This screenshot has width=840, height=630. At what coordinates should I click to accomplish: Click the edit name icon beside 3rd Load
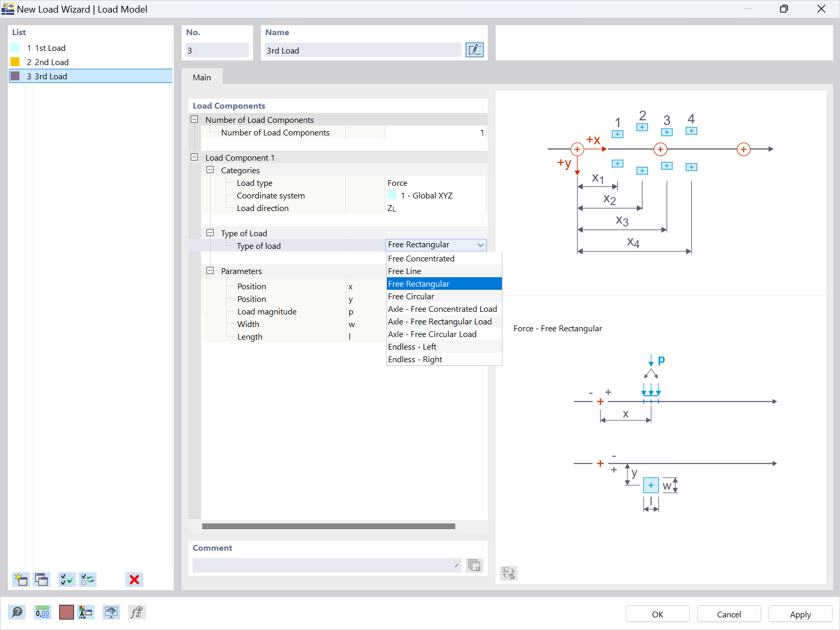click(x=474, y=50)
